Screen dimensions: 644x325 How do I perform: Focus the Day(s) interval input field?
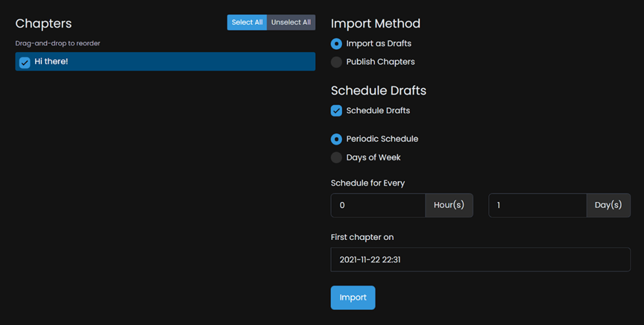[x=538, y=205]
